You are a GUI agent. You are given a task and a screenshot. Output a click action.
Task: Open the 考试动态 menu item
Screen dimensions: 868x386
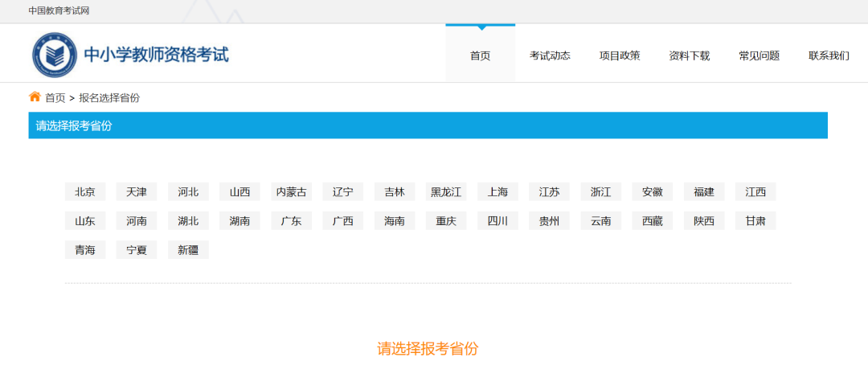tap(550, 55)
